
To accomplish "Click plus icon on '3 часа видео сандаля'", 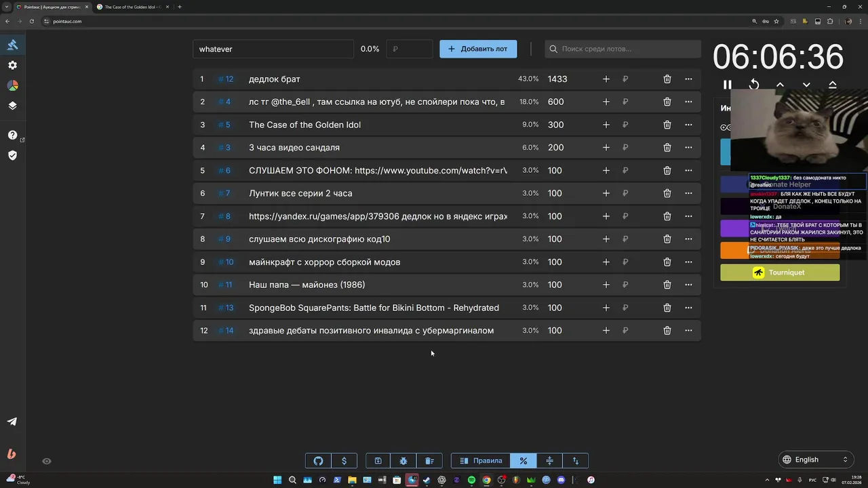I will [606, 148].
